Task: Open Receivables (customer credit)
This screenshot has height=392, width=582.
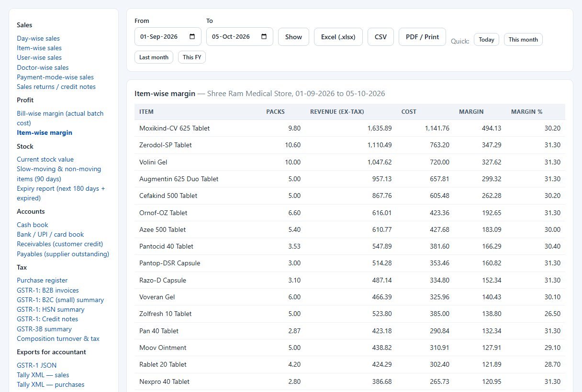Action: coord(60,244)
